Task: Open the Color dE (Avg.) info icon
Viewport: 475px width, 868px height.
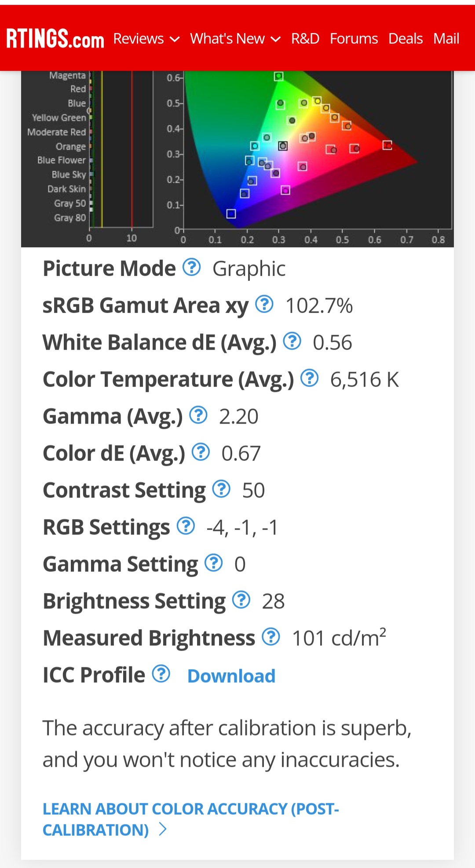Action: pos(201,451)
